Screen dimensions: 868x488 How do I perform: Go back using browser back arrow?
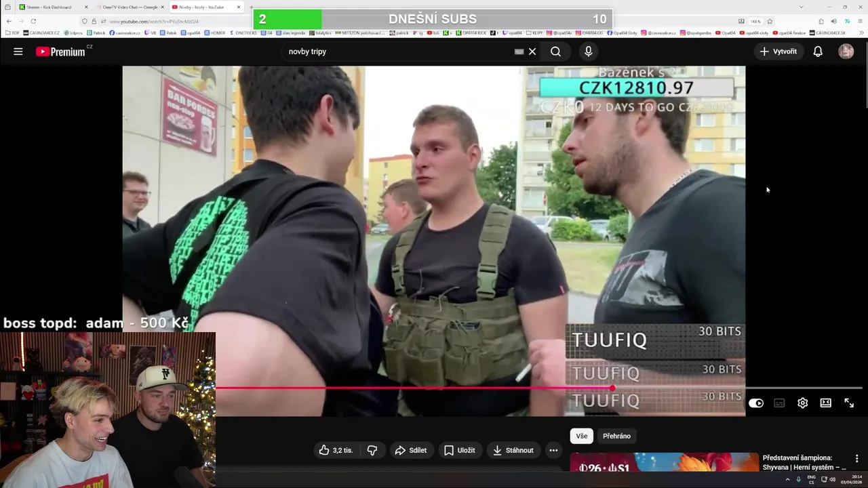pyautogui.click(x=9, y=21)
